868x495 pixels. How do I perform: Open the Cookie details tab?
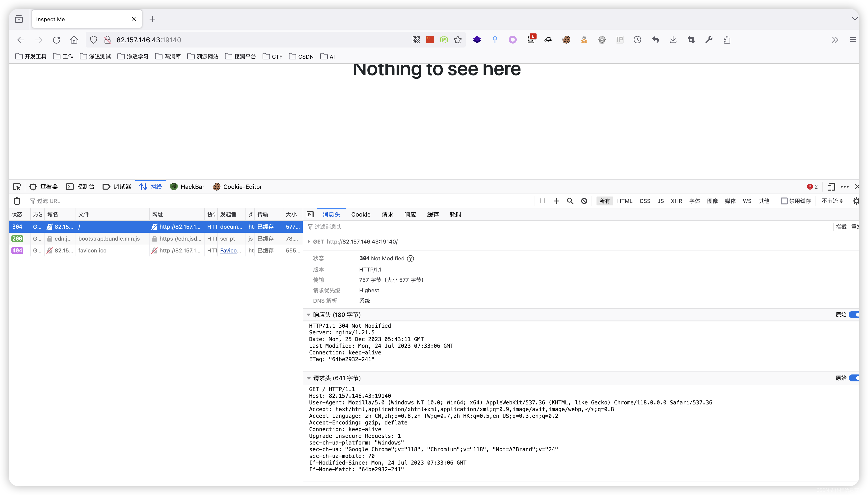[x=361, y=214]
